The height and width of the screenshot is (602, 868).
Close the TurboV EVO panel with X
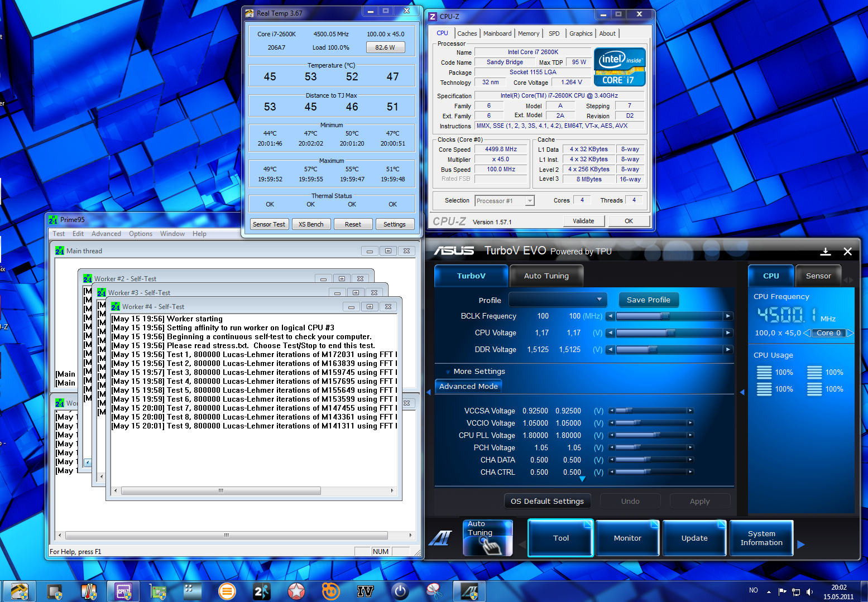(847, 252)
